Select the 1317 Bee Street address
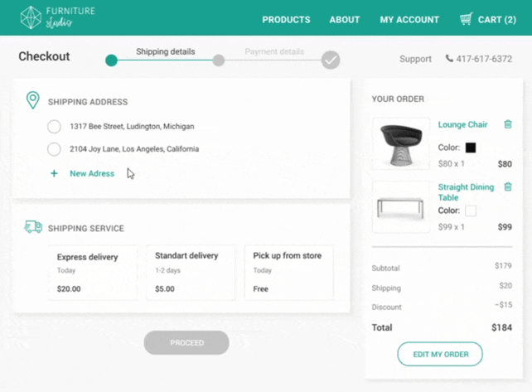Viewport: 532px width, 392px height. pos(54,127)
